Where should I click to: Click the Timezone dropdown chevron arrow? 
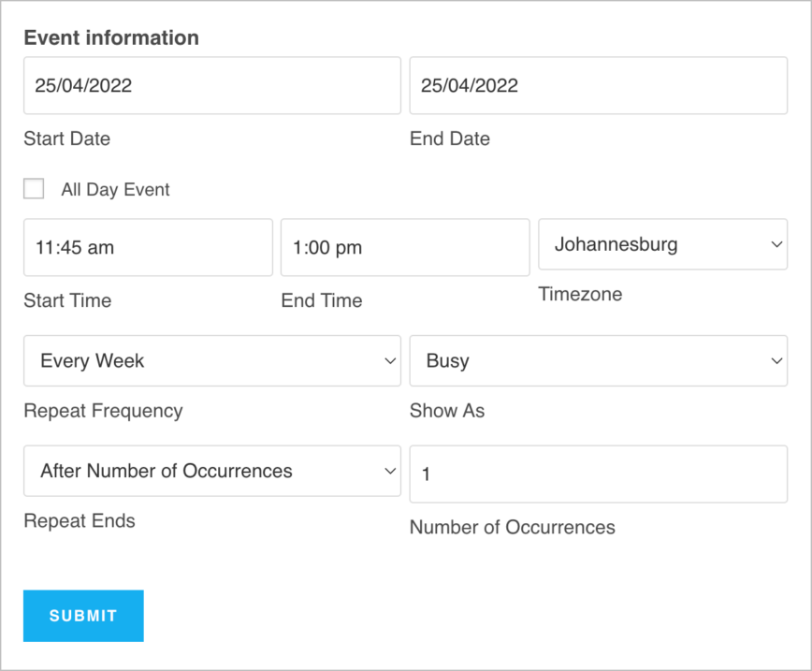[x=776, y=244]
